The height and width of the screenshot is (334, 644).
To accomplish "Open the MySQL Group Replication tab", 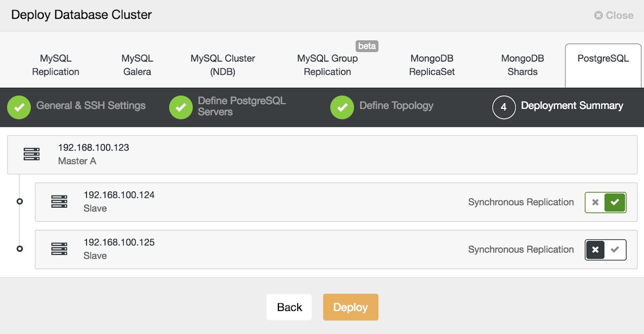I will (x=328, y=65).
